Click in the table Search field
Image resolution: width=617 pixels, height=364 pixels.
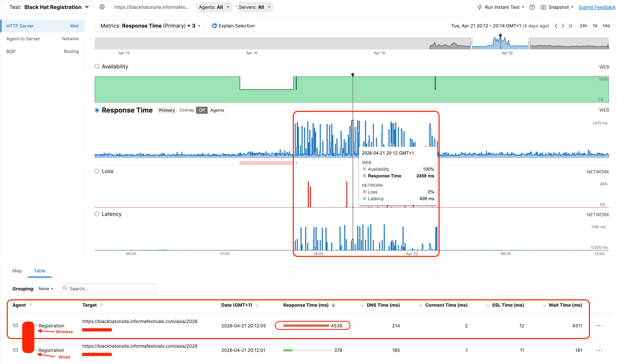click(108, 289)
